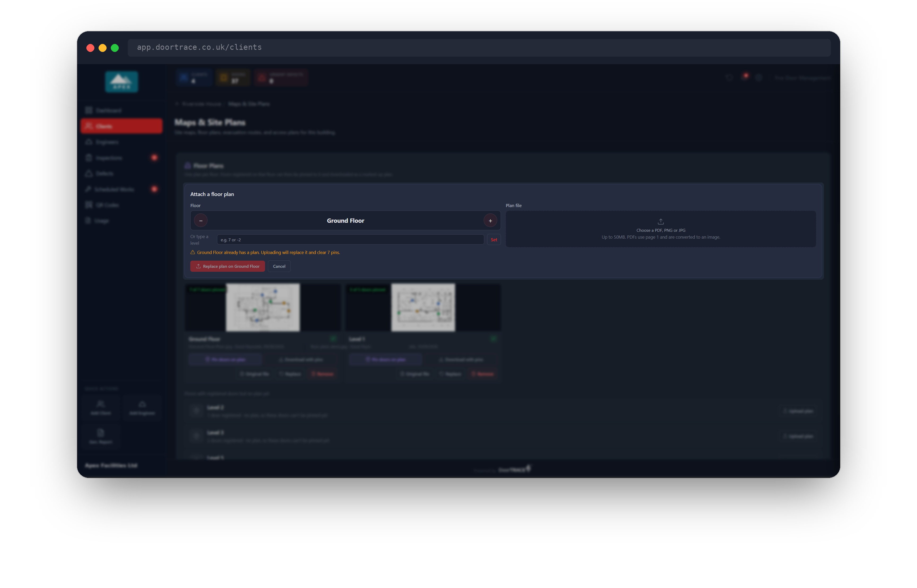Open the Ground Floor plan thumbnail
Image resolution: width=917 pixels, height=588 pixels.
[x=263, y=307]
